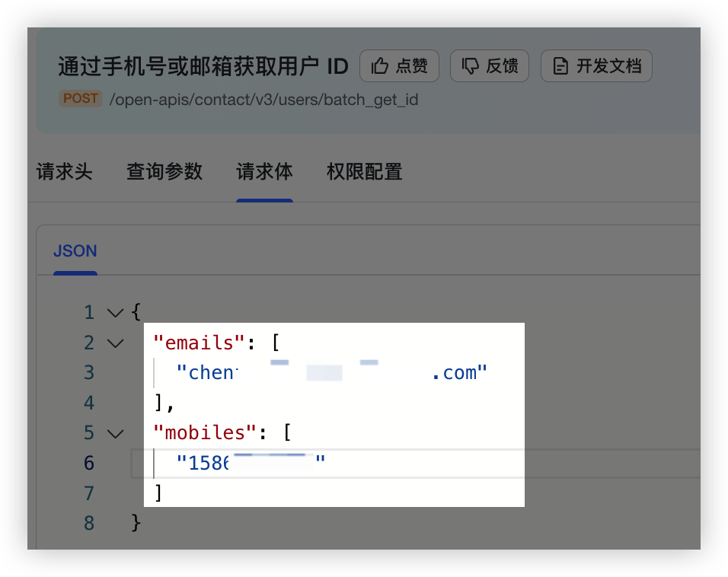Click the batch_get_id API endpoint path
This screenshot has height=577, width=728.
click(263, 100)
